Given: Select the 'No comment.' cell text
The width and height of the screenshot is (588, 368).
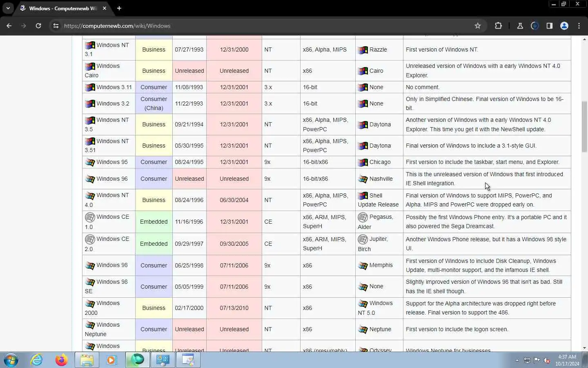Looking at the screenshot, I should [x=423, y=87].
